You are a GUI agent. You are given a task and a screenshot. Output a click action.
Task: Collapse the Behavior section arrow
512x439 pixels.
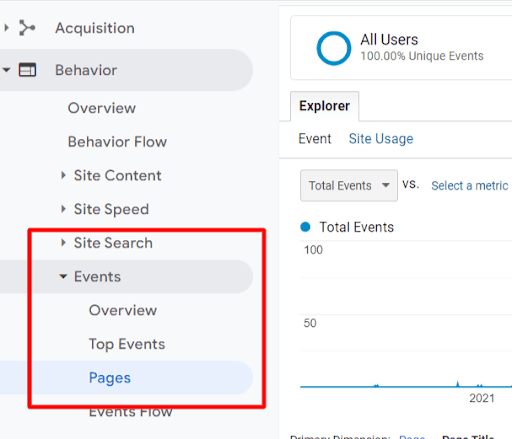[x=6, y=70]
